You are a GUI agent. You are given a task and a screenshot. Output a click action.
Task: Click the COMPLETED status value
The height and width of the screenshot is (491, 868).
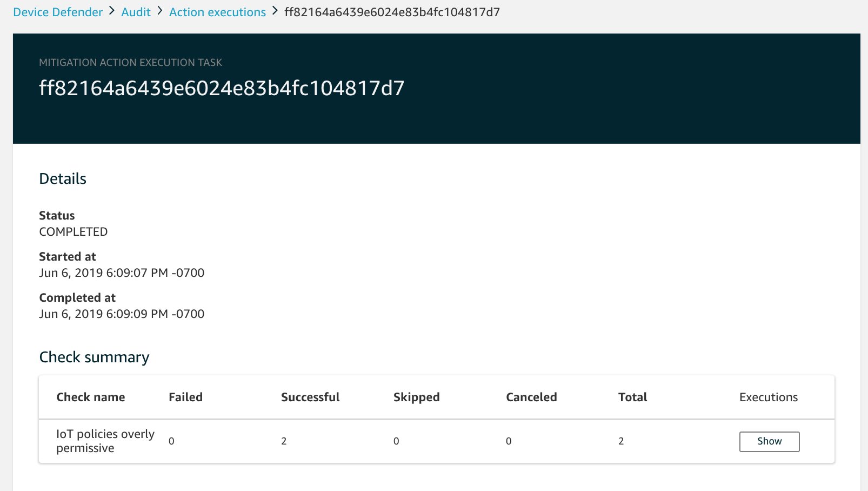[x=74, y=232]
